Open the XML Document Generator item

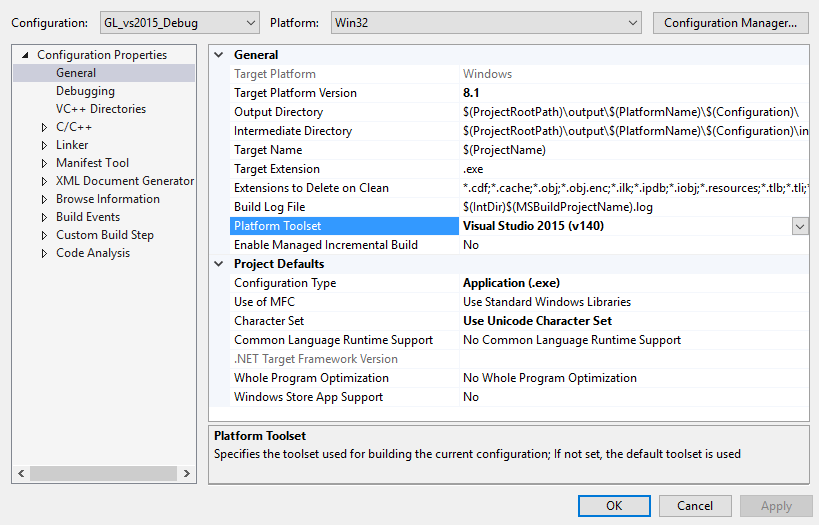click(125, 181)
